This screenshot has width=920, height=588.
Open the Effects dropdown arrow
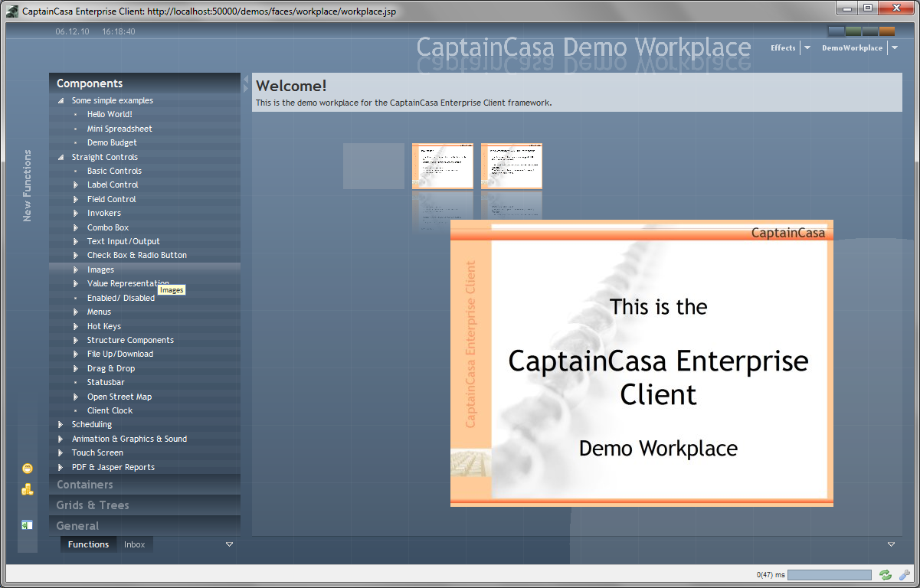807,48
